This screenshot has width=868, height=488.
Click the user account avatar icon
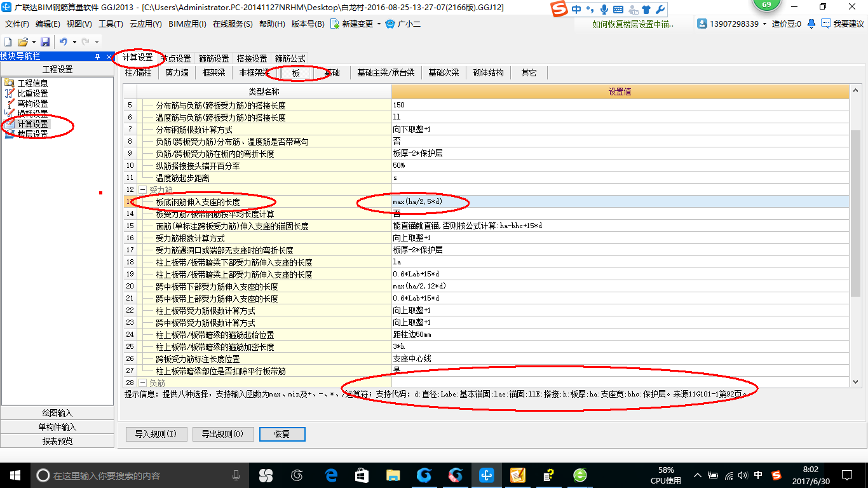click(702, 24)
